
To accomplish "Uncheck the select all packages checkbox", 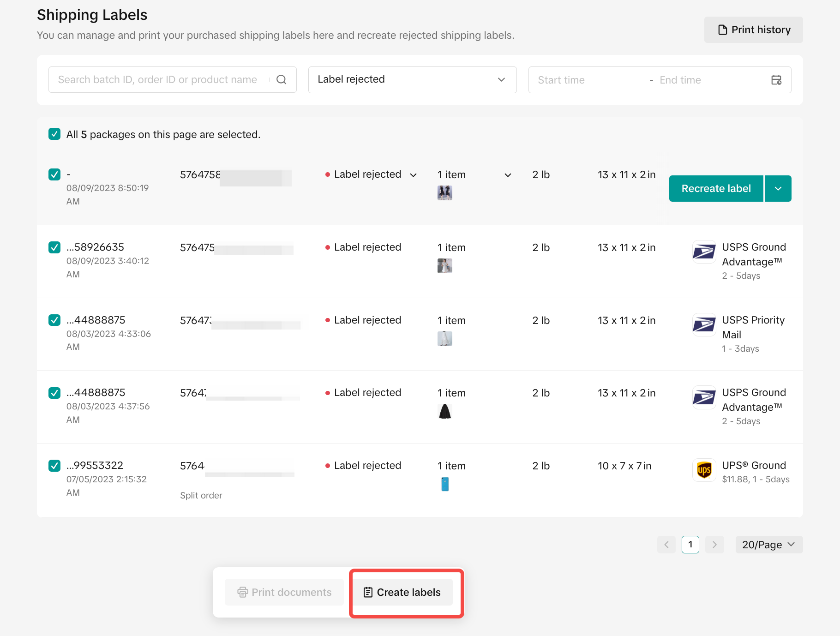I will [x=54, y=134].
